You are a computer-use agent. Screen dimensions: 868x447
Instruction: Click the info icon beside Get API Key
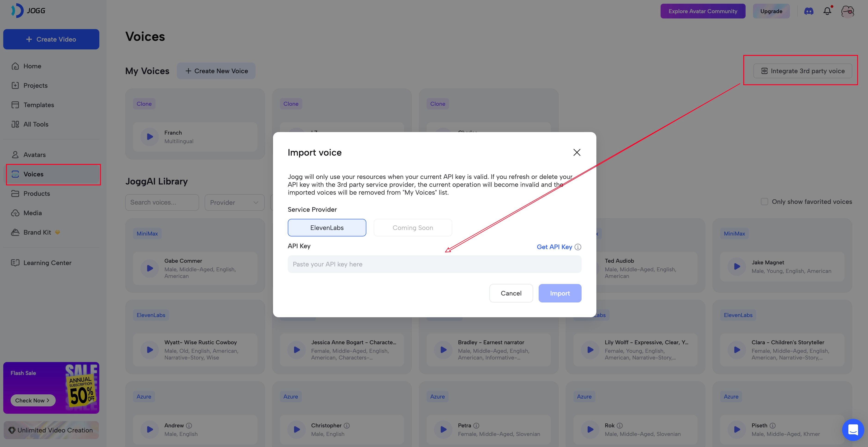click(578, 247)
